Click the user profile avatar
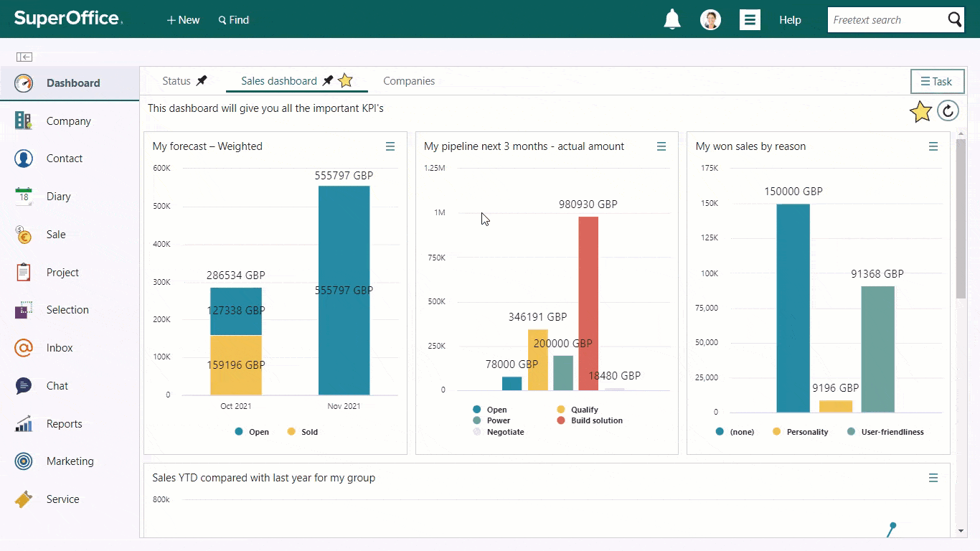This screenshot has height=551, width=980. coord(710,20)
